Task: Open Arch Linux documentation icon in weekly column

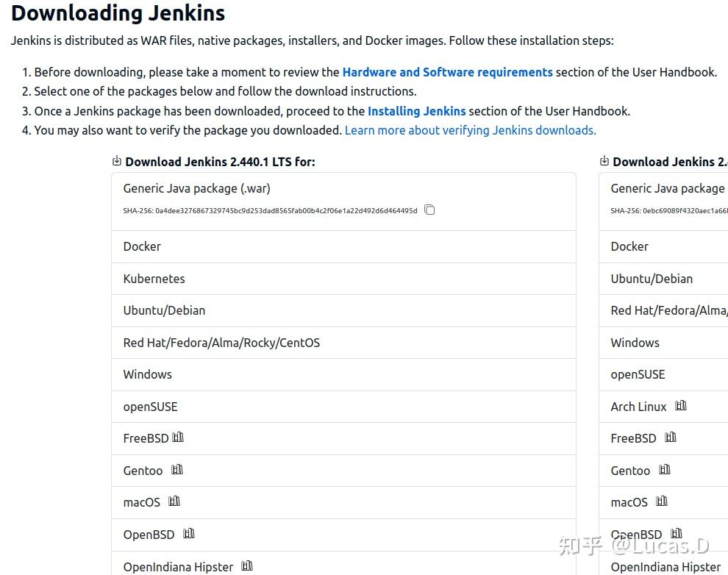Action: pos(680,404)
